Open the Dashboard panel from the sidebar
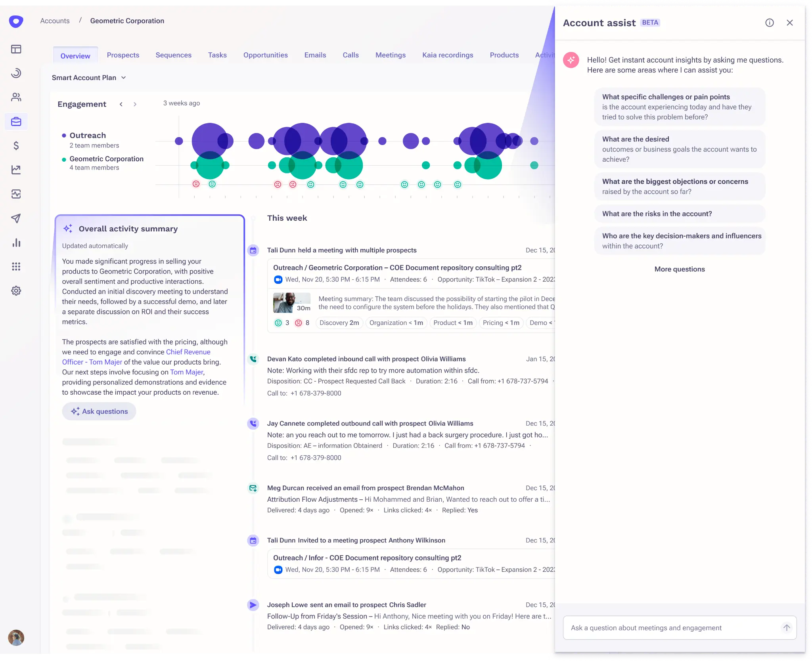This screenshot has width=812, height=661. click(x=16, y=49)
